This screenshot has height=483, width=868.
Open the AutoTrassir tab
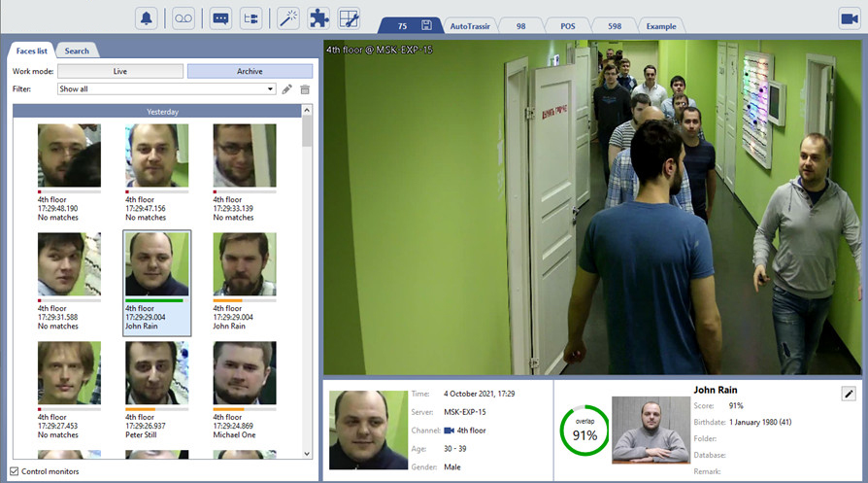click(x=471, y=26)
